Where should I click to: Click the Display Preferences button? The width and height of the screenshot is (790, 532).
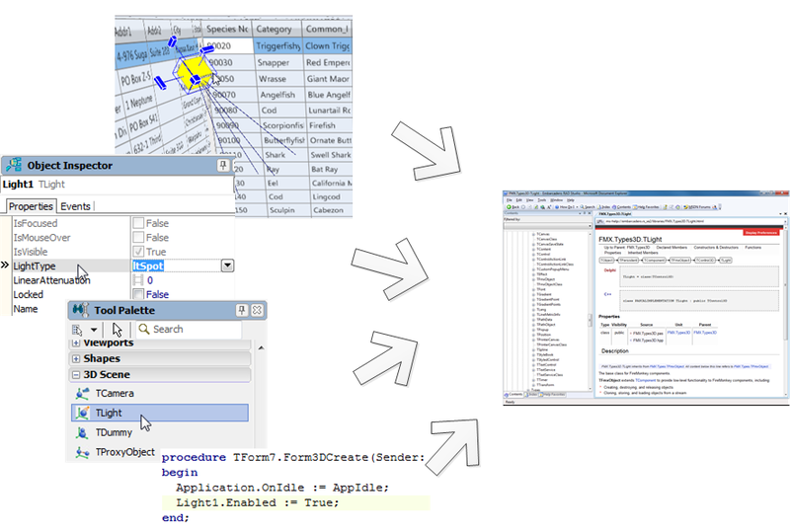pos(760,233)
